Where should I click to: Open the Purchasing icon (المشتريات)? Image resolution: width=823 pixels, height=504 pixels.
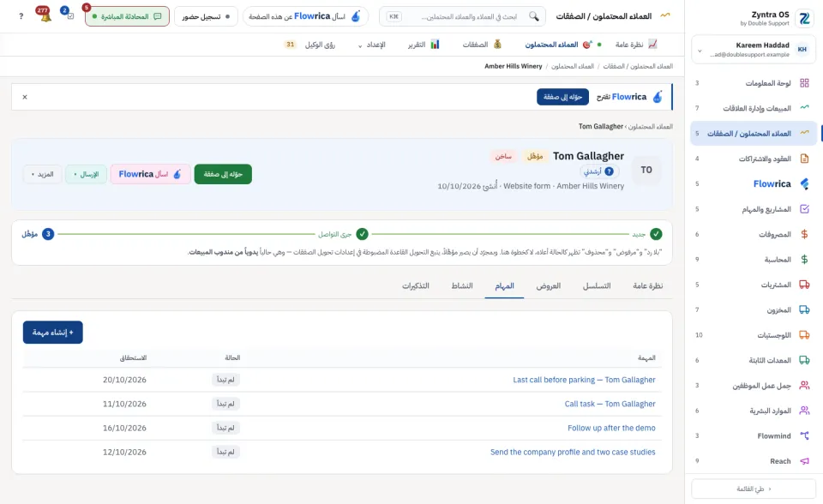[x=804, y=285]
